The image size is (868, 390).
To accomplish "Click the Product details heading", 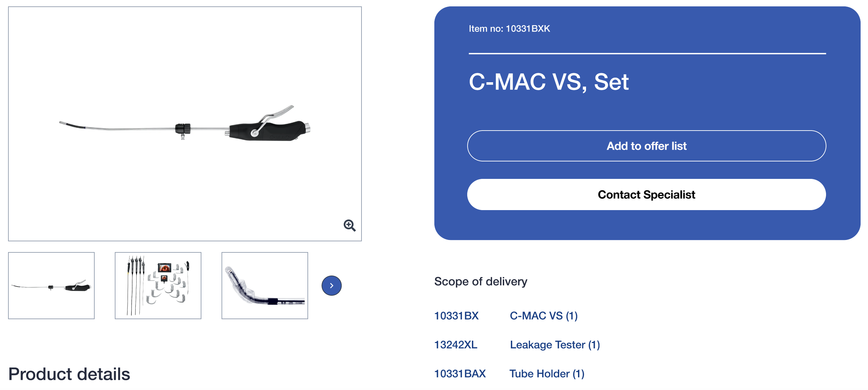I will pos(69,374).
